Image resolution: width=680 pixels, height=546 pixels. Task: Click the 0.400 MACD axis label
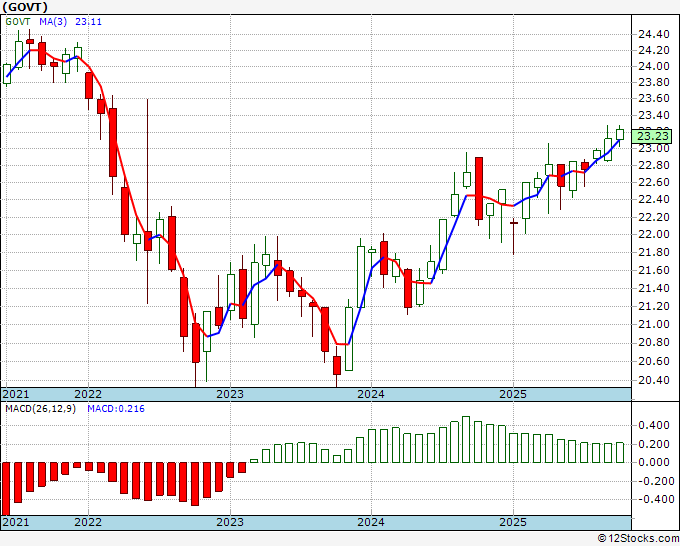click(x=654, y=425)
